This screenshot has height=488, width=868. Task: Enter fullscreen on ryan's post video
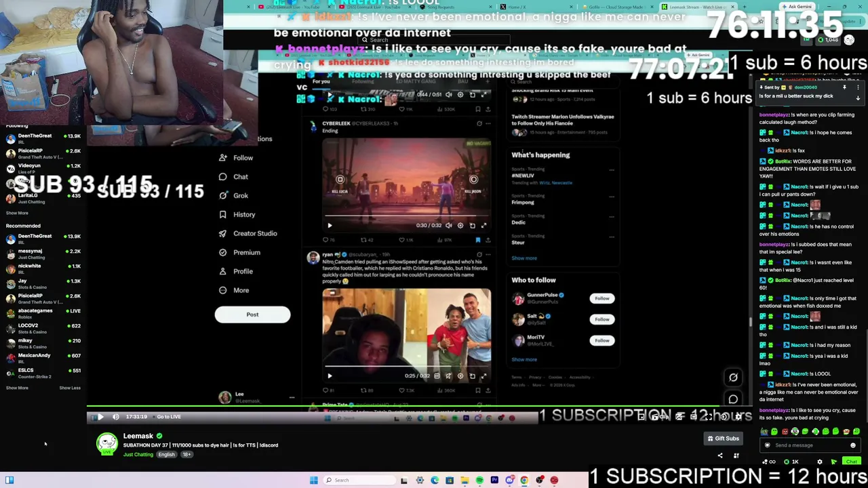tap(484, 376)
